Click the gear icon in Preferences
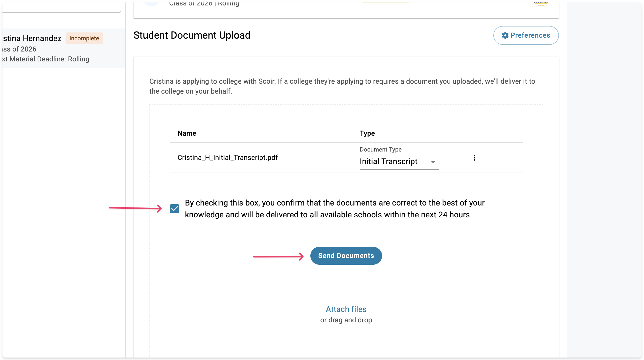Viewport: 644px width, 360px height. tap(505, 35)
